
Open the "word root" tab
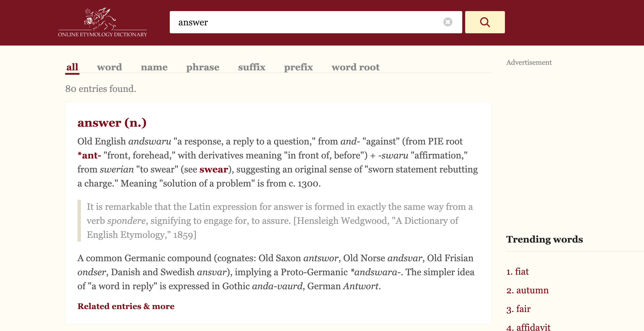pos(355,67)
